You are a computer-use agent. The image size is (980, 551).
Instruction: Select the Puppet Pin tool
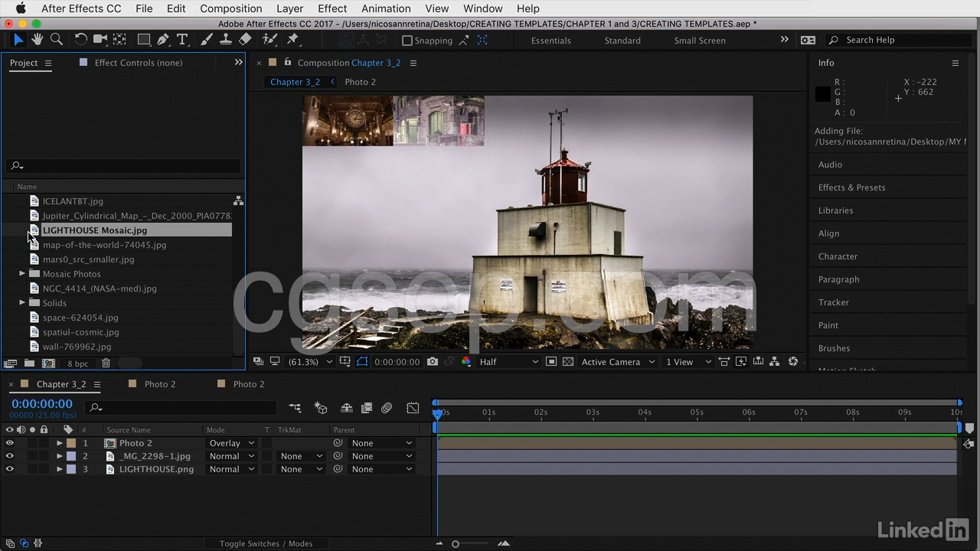292,40
